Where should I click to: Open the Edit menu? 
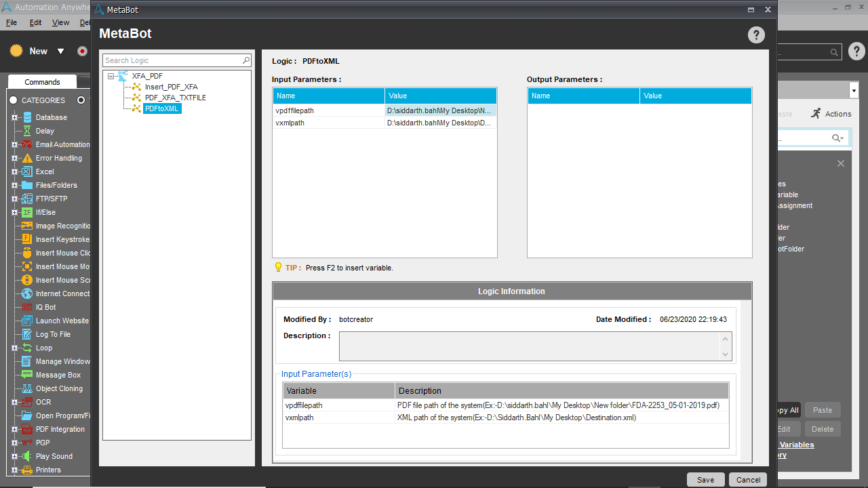click(x=35, y=22)
